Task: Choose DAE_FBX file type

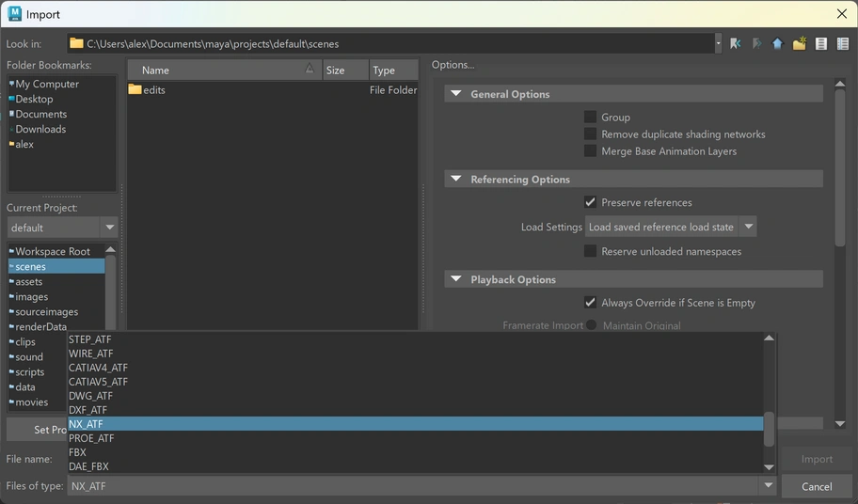Action: point(415,466)
